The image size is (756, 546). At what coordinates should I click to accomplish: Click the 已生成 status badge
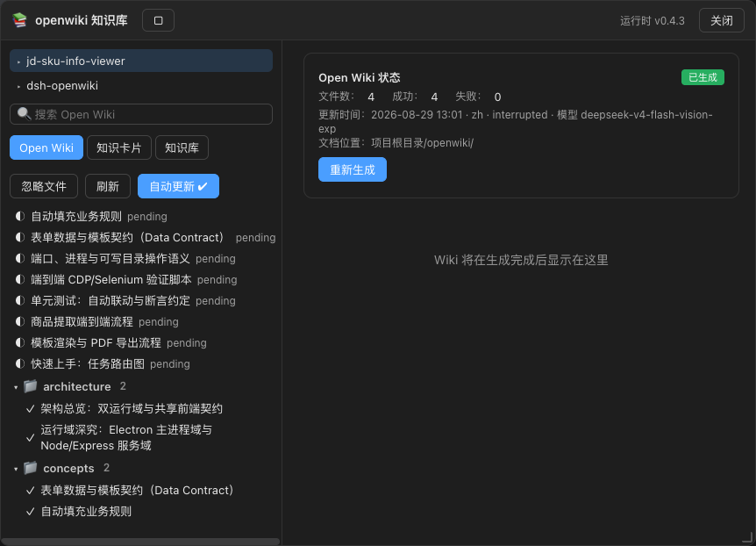(x=703, y=77)
